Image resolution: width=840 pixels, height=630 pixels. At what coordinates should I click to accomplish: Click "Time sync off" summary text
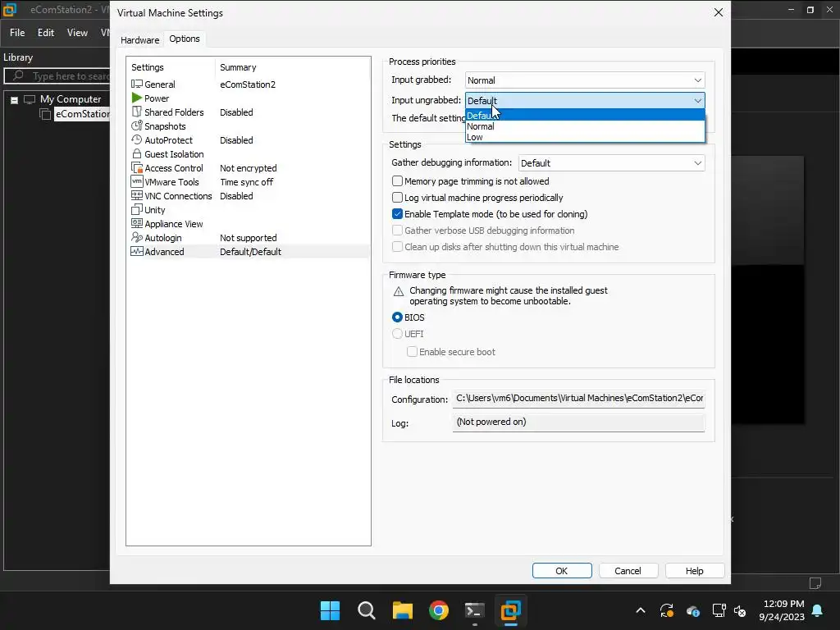246,182
